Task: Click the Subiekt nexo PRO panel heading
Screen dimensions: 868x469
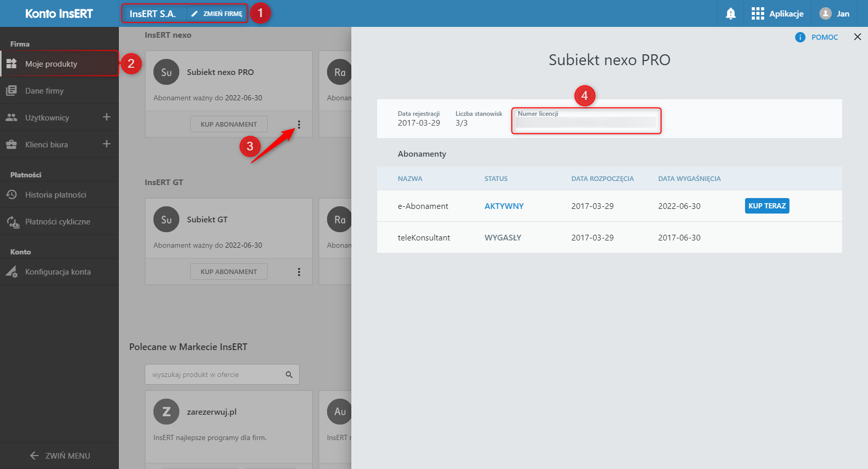Action: click(x=610, y=60)
